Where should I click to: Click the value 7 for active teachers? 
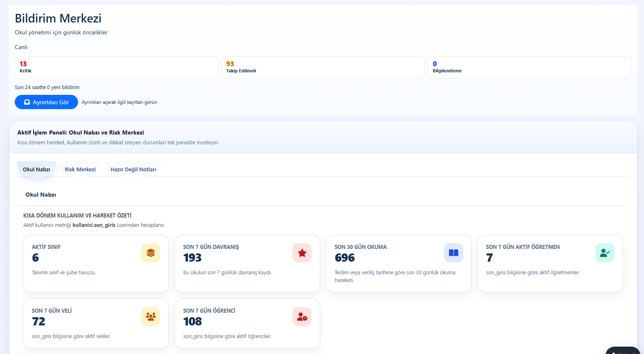(x=489, y=258)
